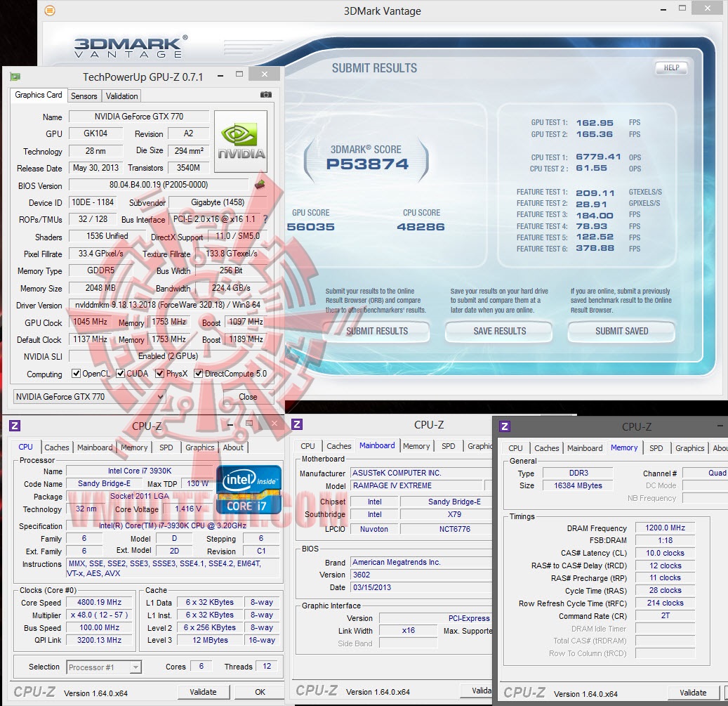Click the CPU-Z Z icon in Memory window

coord(505,426)
